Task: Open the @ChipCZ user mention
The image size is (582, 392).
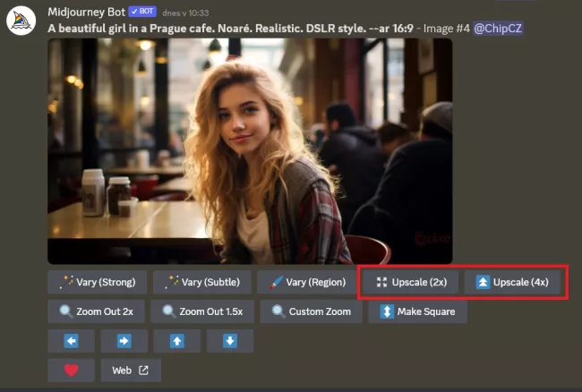Action: [498, 28]
